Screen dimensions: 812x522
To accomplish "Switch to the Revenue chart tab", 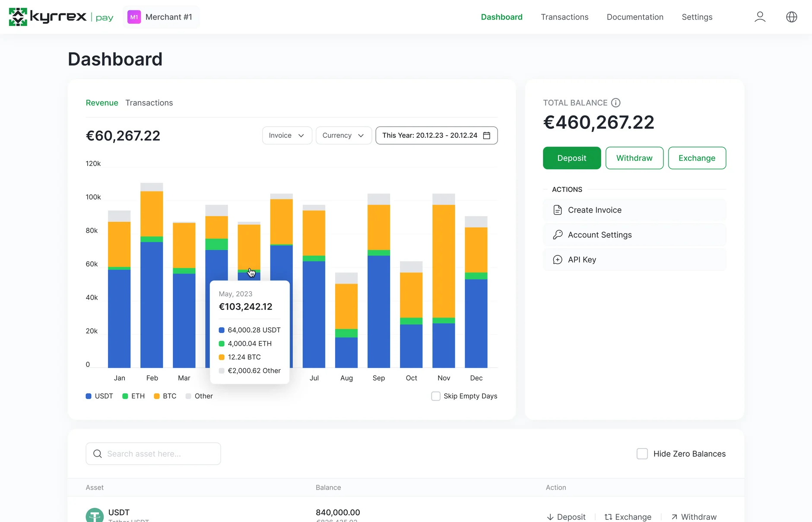I will click(102, 103).
